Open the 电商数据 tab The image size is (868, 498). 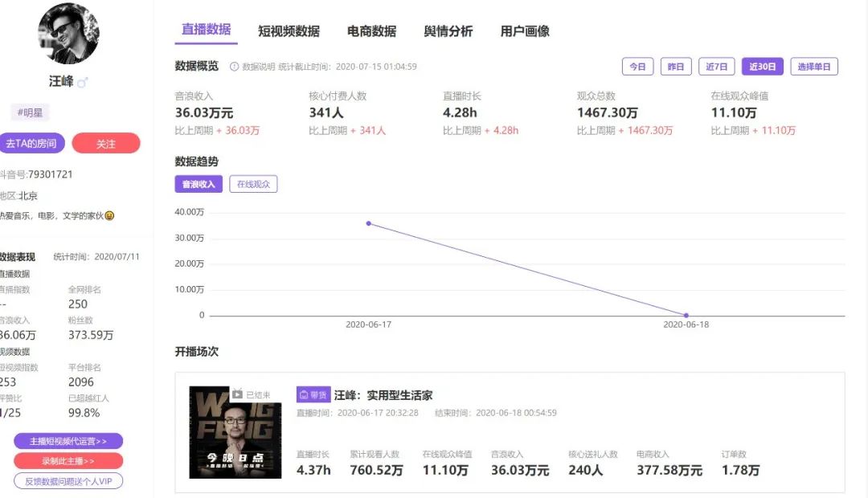(372, 30)
